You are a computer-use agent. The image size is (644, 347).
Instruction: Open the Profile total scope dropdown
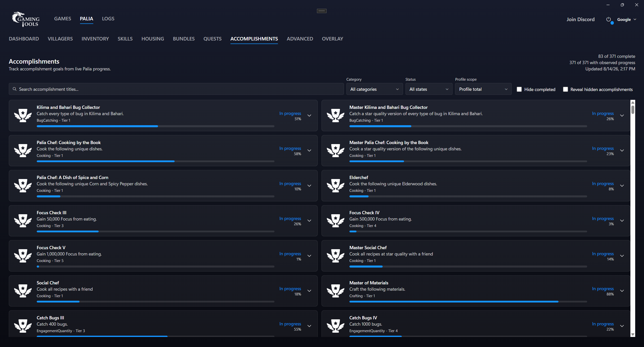(x=483, y=89)
